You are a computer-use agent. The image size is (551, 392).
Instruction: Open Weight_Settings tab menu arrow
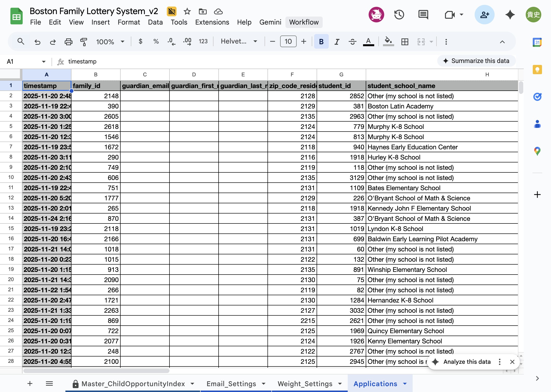340,384
